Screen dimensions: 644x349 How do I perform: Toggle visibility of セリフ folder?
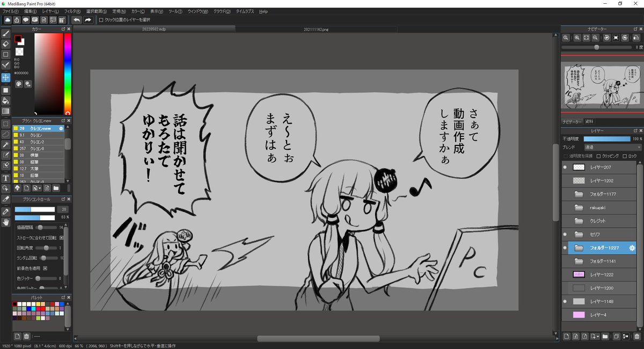click(566, 235)
